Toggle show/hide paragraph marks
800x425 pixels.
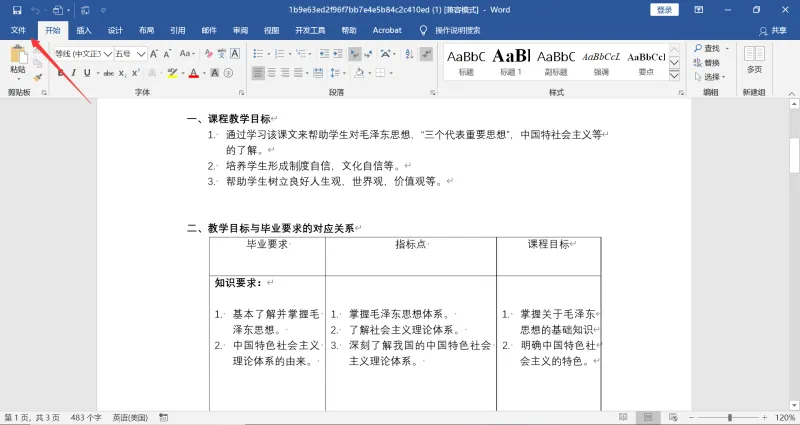[x=427, y=54]
